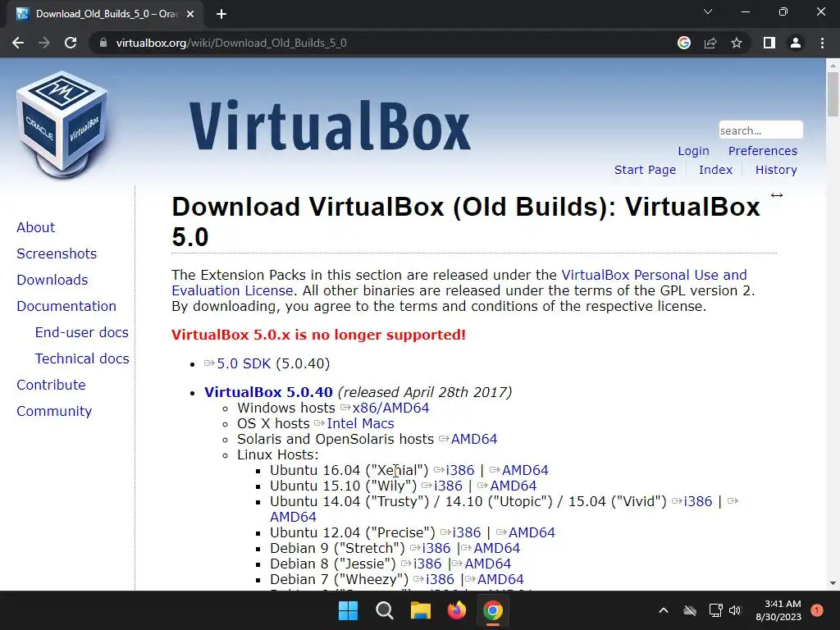
Task: Open Contribute in sidebar
Action: [51, 385]
